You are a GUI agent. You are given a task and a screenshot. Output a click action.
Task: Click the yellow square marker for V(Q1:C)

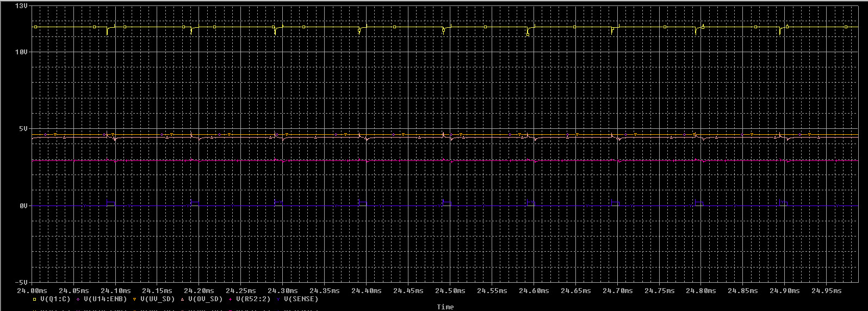[35, 299]
